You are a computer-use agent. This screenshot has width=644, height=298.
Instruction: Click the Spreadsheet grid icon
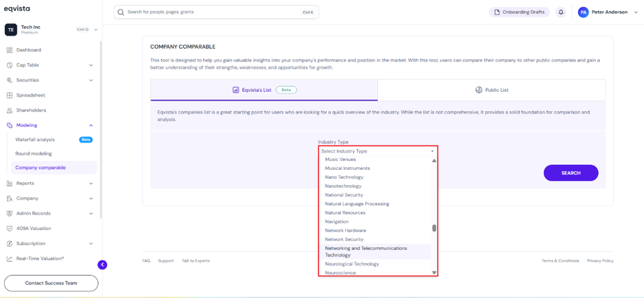coord(10,95)
